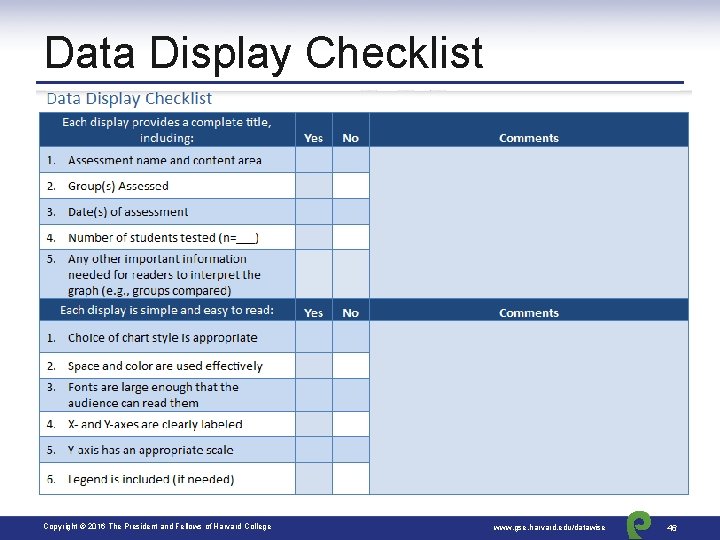
Task: Select 'Group(s) Assessed' row text
Action: point(118,186)
